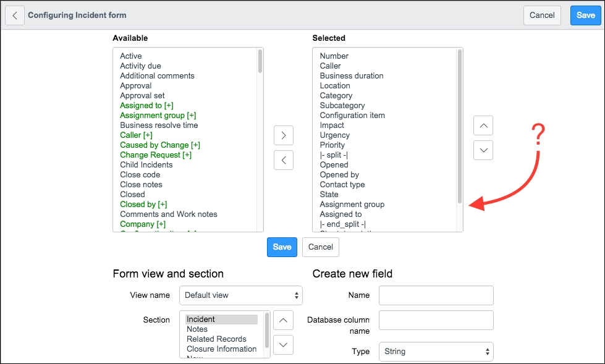
Task: Open the Type dropdown showing String
Action: (x=436, y=351)
